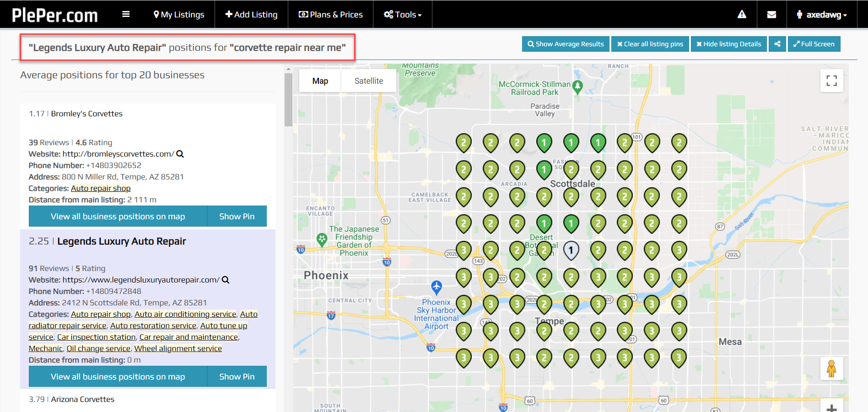Open the PlePer.com home logo
Image resolution: width=868 pixels, height=412 pixels.
(55, 15)
